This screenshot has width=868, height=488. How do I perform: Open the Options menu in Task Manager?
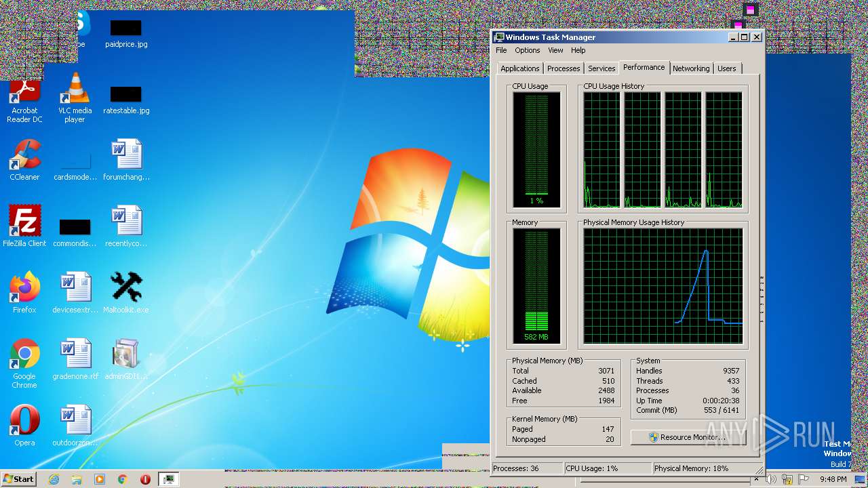click(x=527, y=50)
